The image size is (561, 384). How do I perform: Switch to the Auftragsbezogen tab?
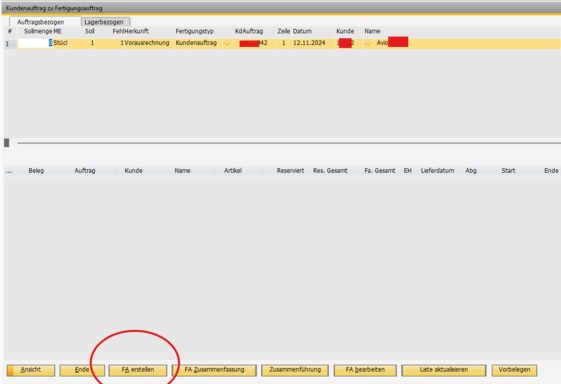coord(40,22)
